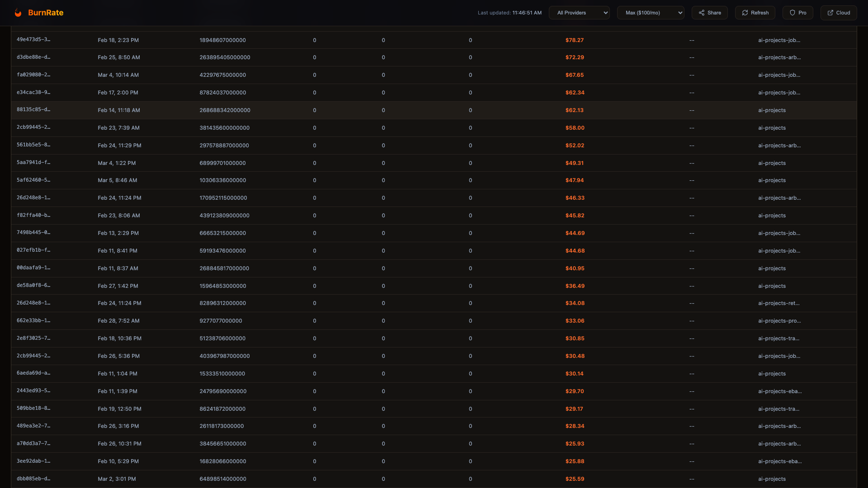Click the circular refresh arrows icon
Screen dimensions: 868x488
(x=745, y=13)
